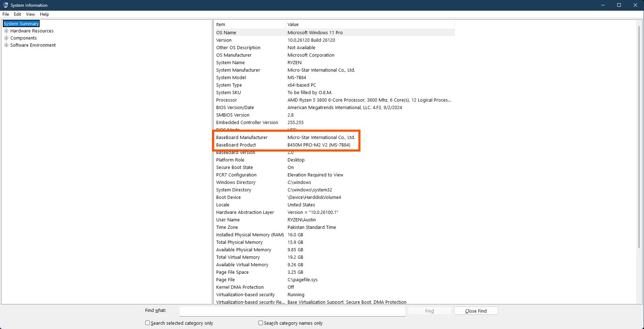Select the System Type row
644x329 pixels.
pos(334,85)
